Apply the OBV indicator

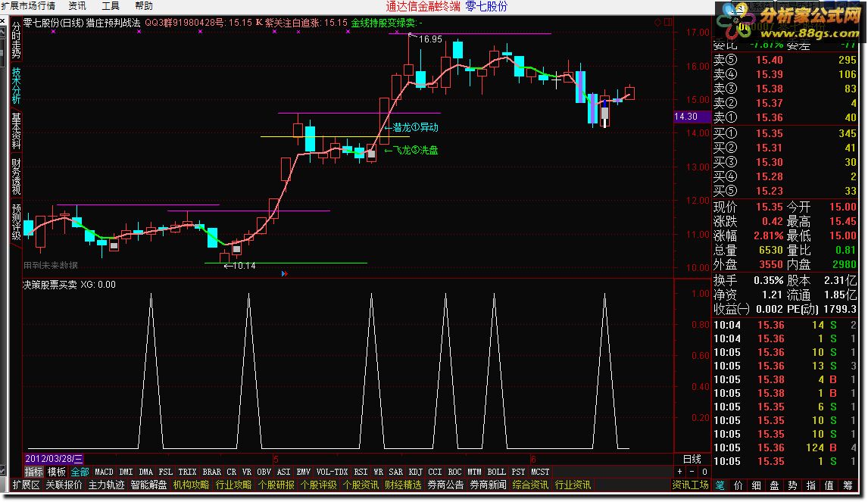[x=264, y=472]
